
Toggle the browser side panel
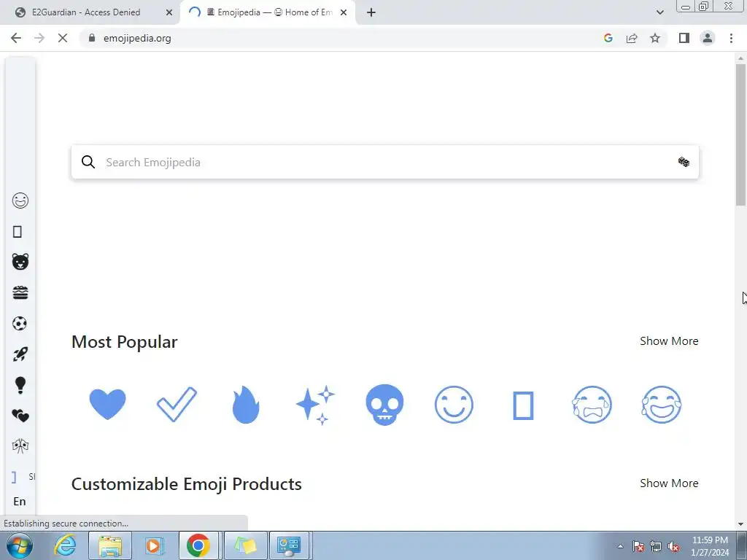tap(684, 38)
